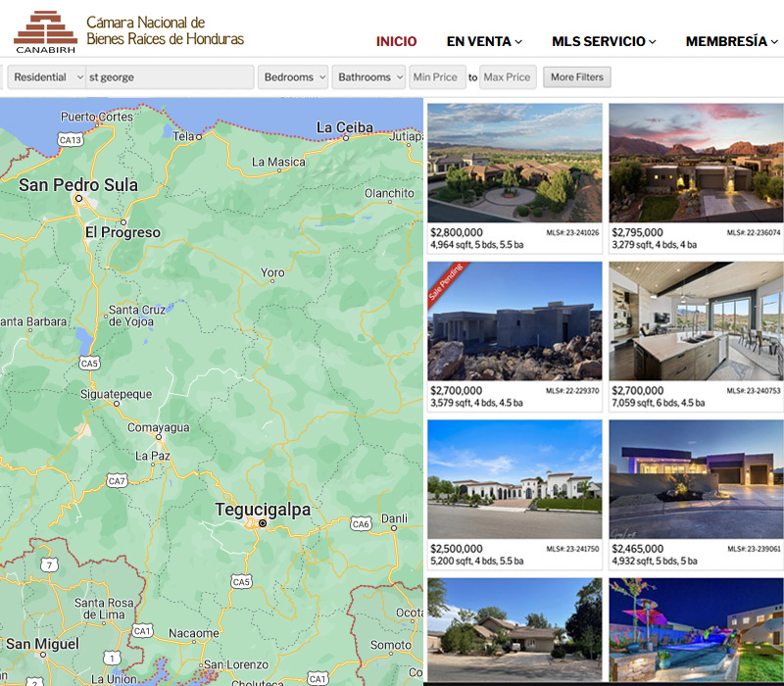Click MLS#: 22-236074 text

tap(754, 232)
